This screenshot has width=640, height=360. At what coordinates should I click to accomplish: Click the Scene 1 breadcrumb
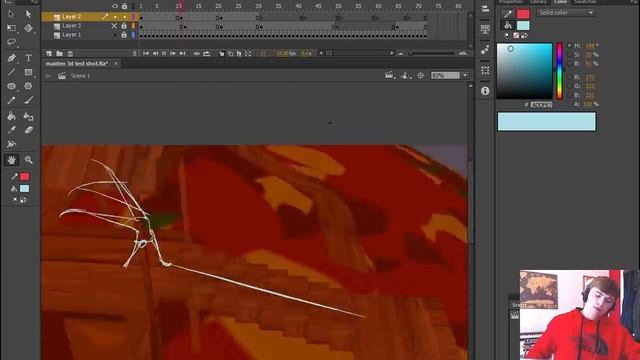80,76
